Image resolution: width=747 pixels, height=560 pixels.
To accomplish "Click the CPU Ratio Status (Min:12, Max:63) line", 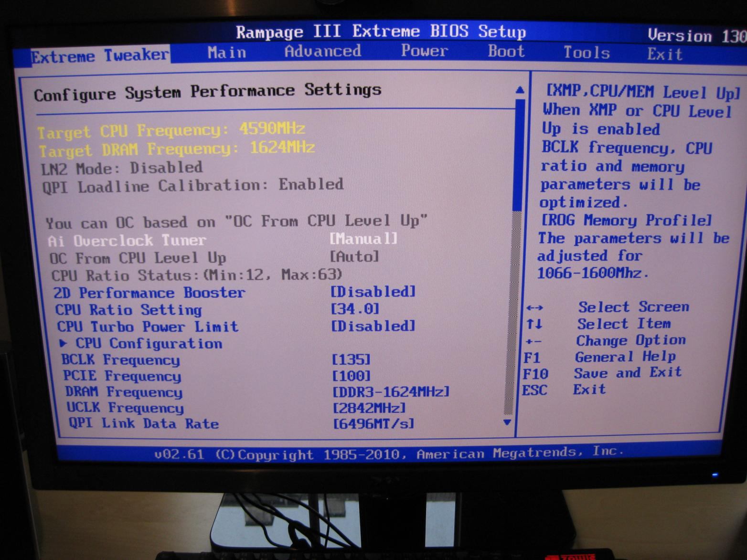I will [x=197, y=275].
